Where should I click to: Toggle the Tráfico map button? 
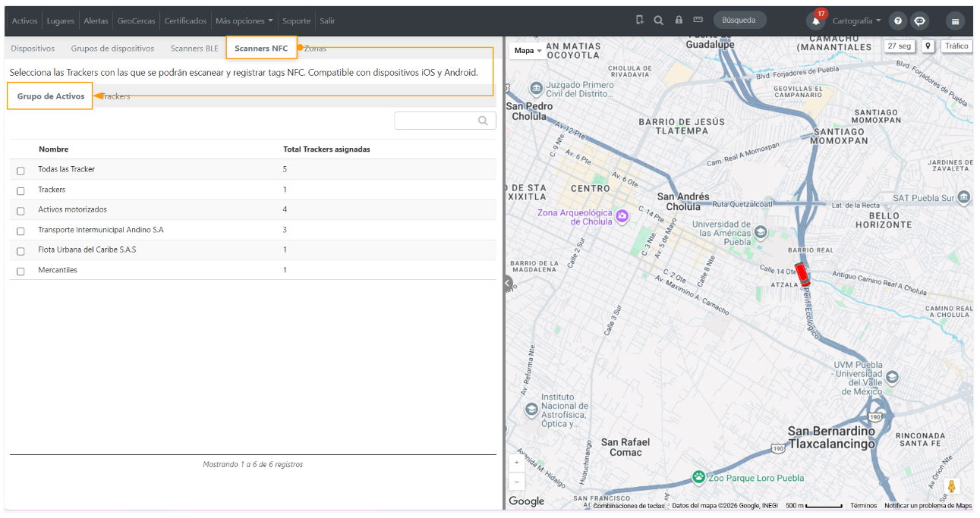coord(956,46)
